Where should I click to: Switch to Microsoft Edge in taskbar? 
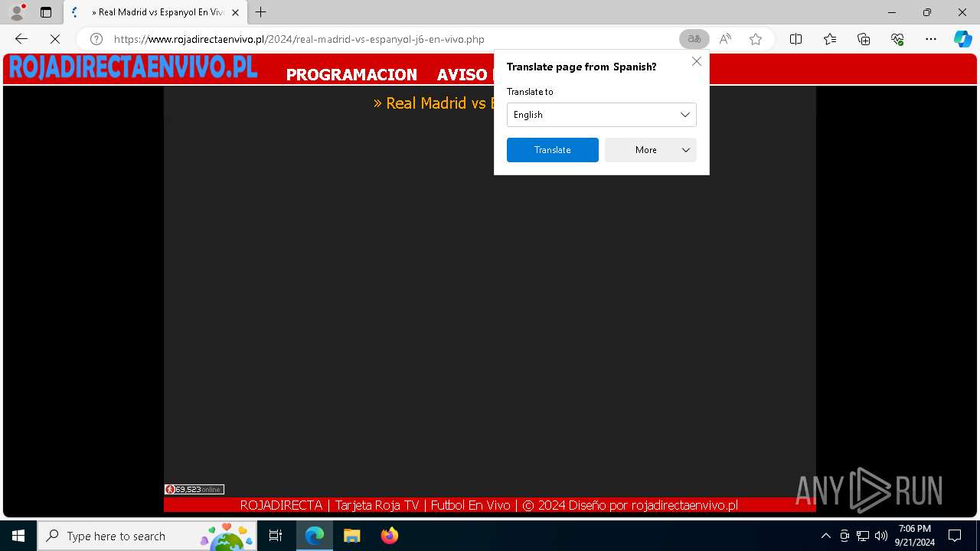tap(315, 536)
